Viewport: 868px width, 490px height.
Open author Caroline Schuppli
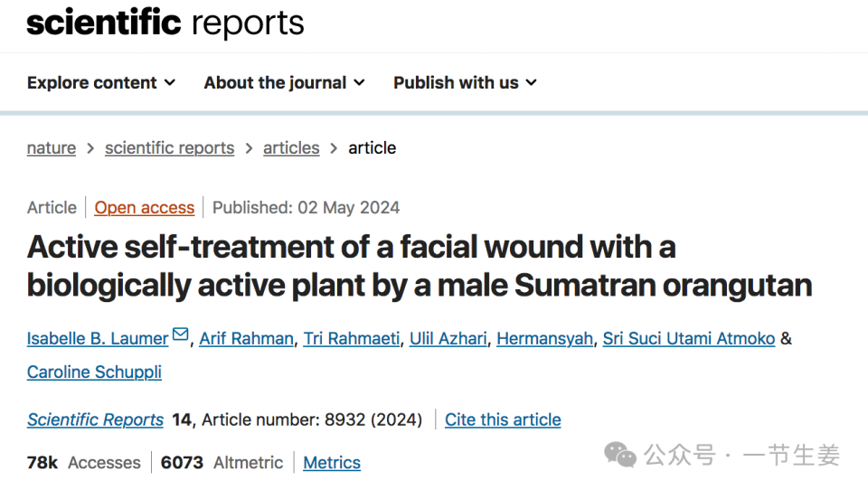click(x=94, y=372)
